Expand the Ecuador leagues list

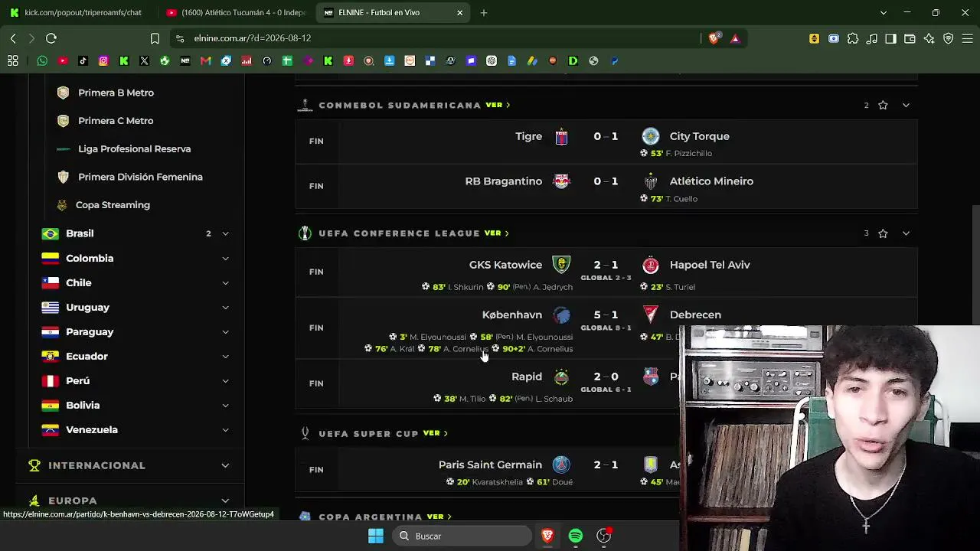(225, 357)
